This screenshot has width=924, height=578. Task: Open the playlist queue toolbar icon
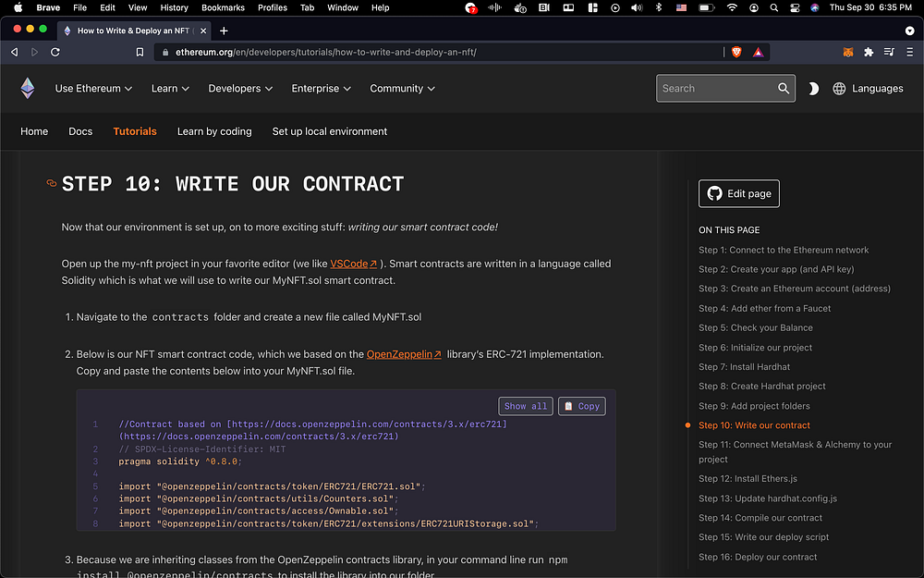click(889, 52)
